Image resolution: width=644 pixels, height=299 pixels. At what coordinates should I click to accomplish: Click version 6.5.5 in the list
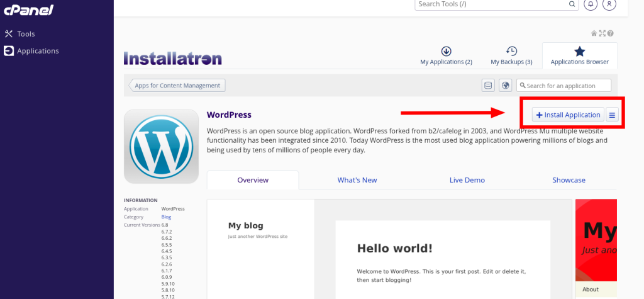pos(166,245)
